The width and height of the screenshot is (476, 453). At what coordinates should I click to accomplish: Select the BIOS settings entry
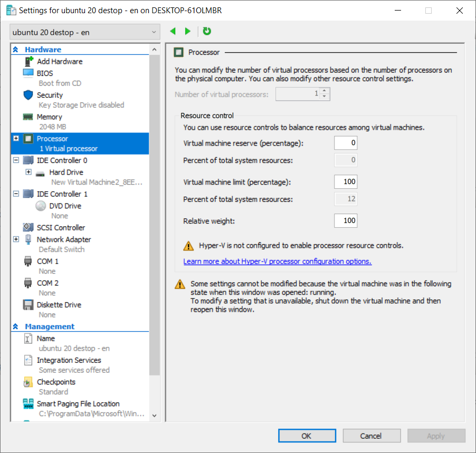tap(45, 73)
